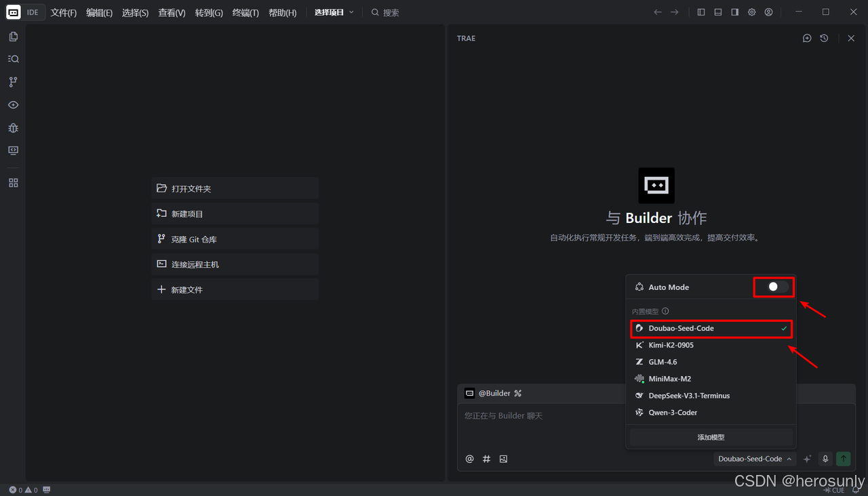Toggle the bottom panel layout icon
Viewport: 868px width, 496px height.
pos(718,12)
